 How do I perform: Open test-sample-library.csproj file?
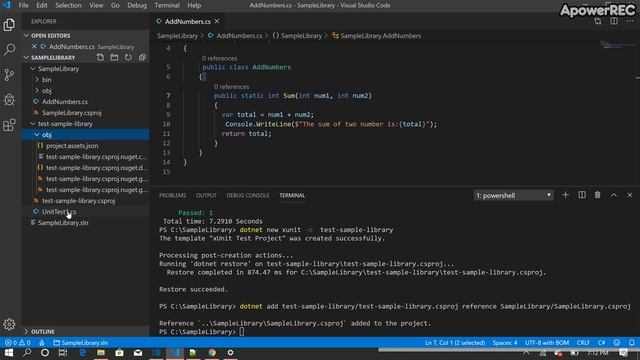click(78, 201)
